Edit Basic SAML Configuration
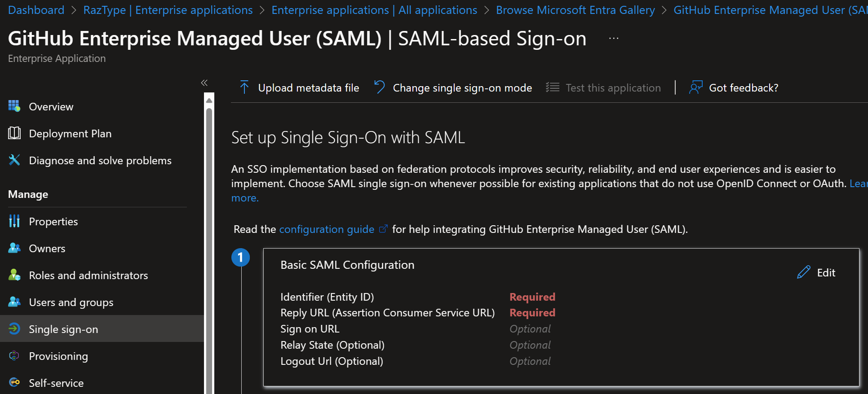 [816, 273]
